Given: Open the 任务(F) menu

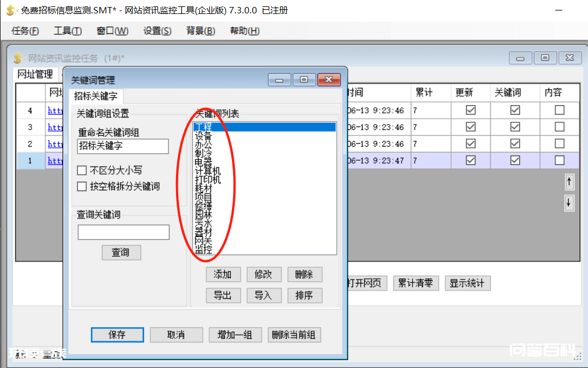Looking at the screenshot, I should [25, 31].
